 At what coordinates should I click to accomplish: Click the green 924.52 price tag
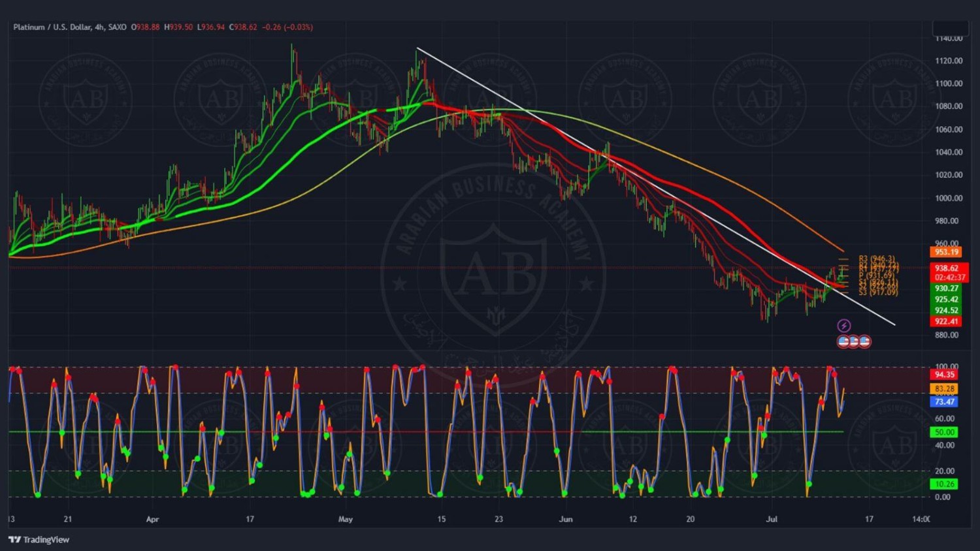[946, 311]
